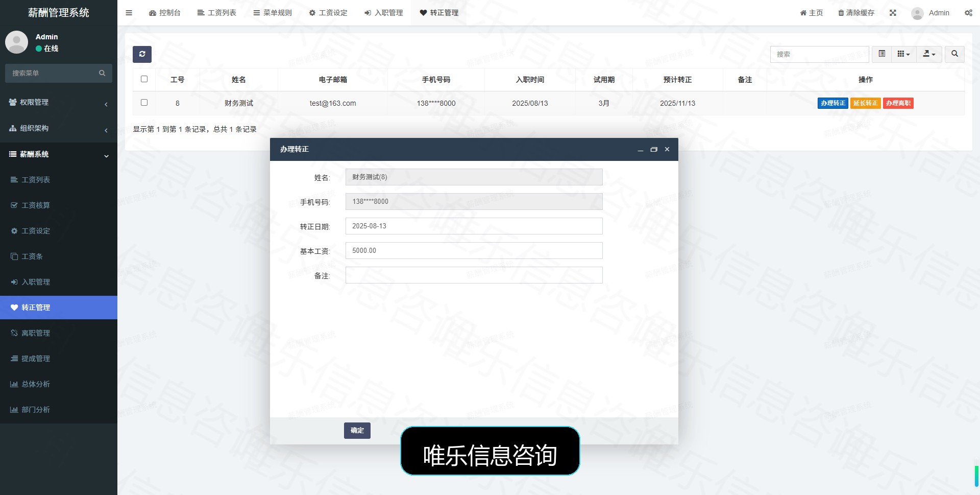
Task: Open 工资条 in the sidebar
Action: (x=59, y=256)
